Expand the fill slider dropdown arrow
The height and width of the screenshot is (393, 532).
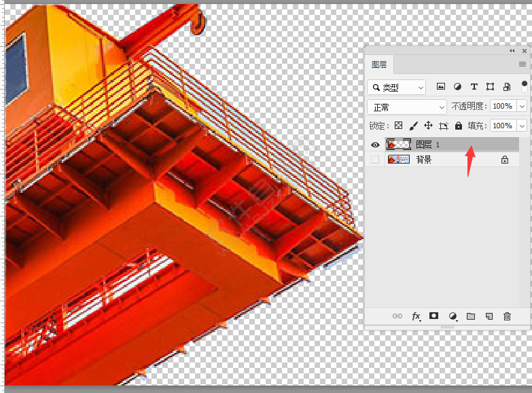click(522, 126)
